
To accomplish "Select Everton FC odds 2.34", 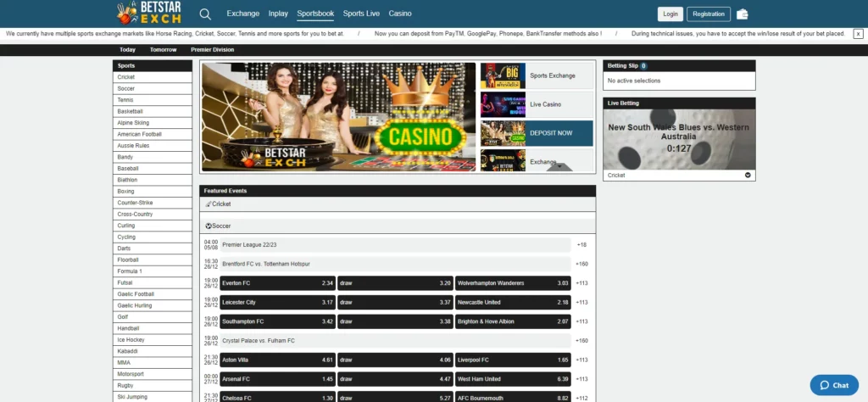I will pyautogui.click(x=277, y=283).
